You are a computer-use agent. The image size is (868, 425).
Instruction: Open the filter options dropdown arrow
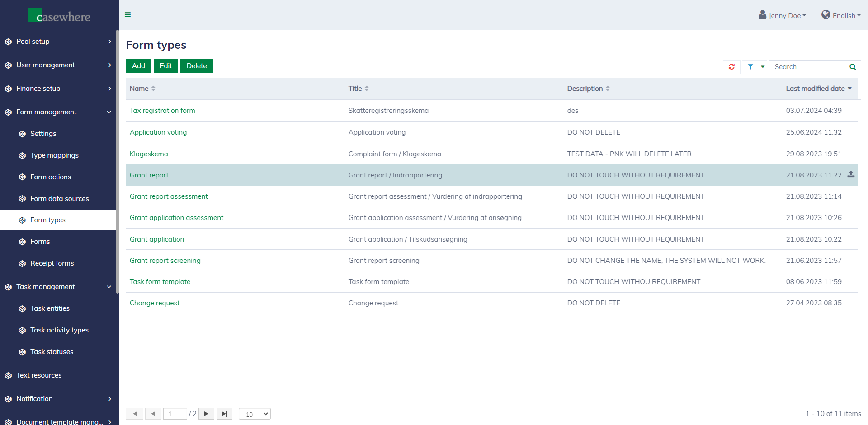pos(763,67)
